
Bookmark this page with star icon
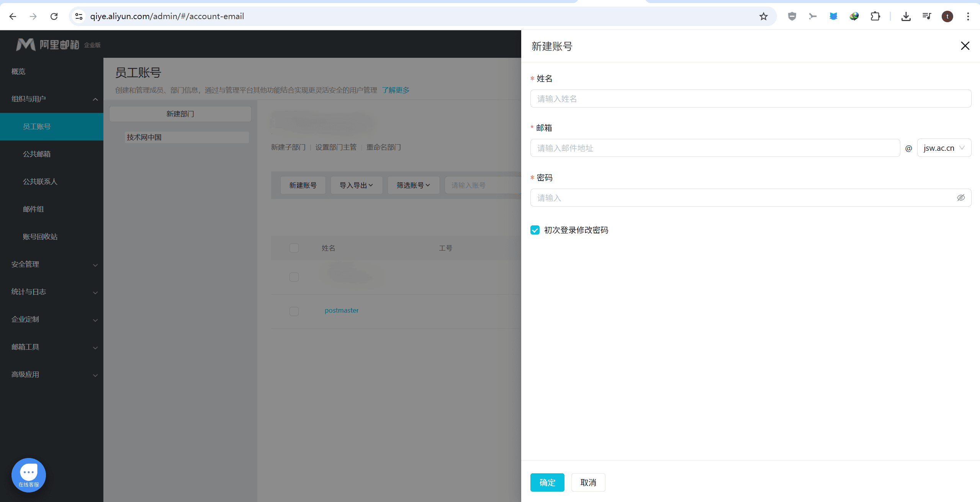[763, 16]
